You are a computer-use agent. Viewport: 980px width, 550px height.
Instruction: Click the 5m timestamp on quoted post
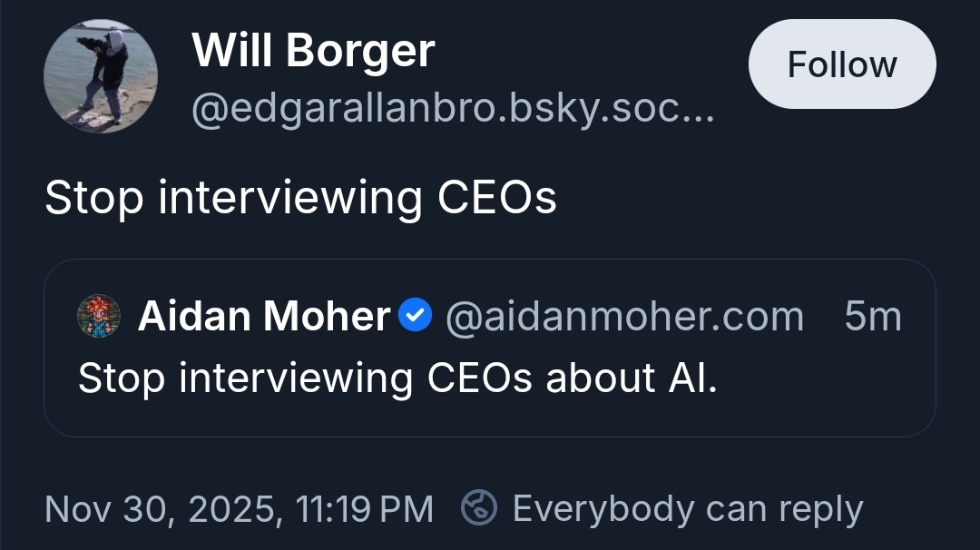[x=872, y=317]
